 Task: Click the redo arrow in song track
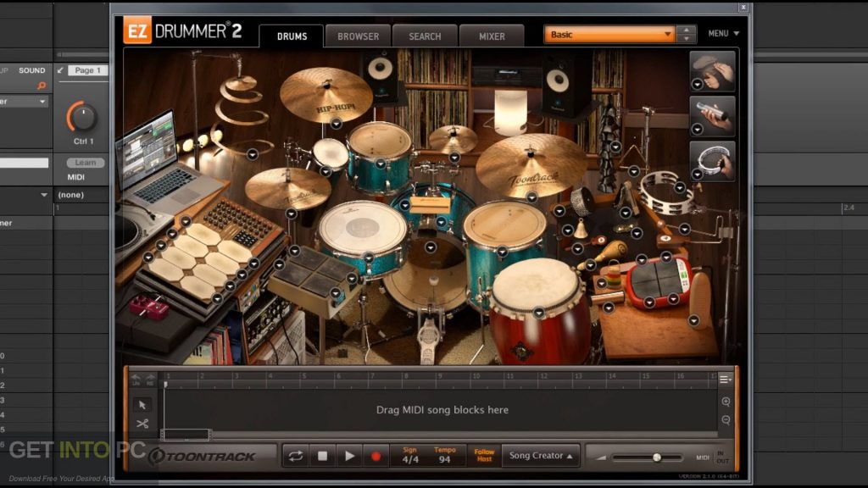click(150, 379)
